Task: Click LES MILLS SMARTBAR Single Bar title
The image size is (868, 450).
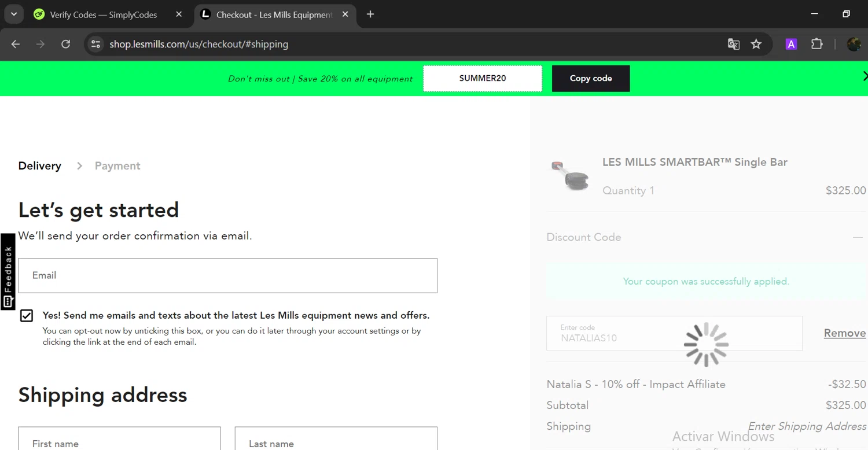Action: point(695,162)
